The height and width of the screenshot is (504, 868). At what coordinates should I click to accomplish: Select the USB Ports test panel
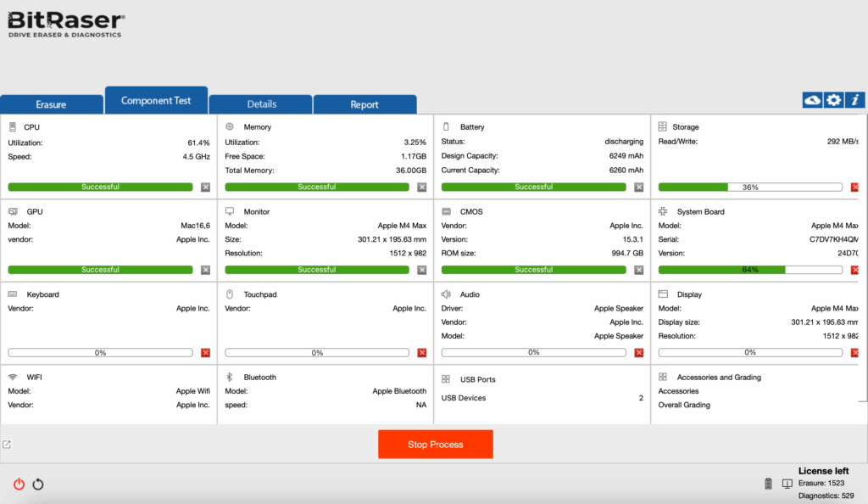click(x=541, y=394)
